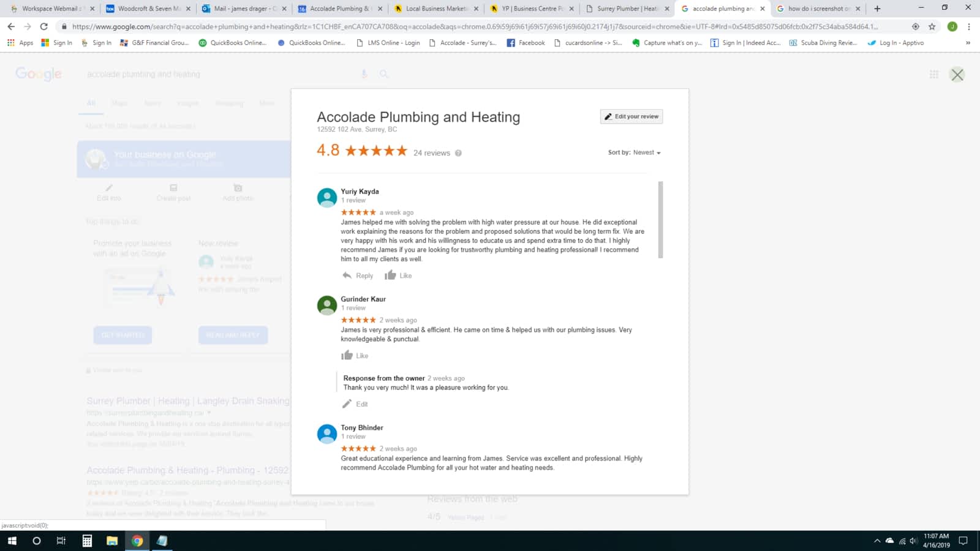
Task: Click the Chrome icon on the taskbar
Action: point(137,541)
